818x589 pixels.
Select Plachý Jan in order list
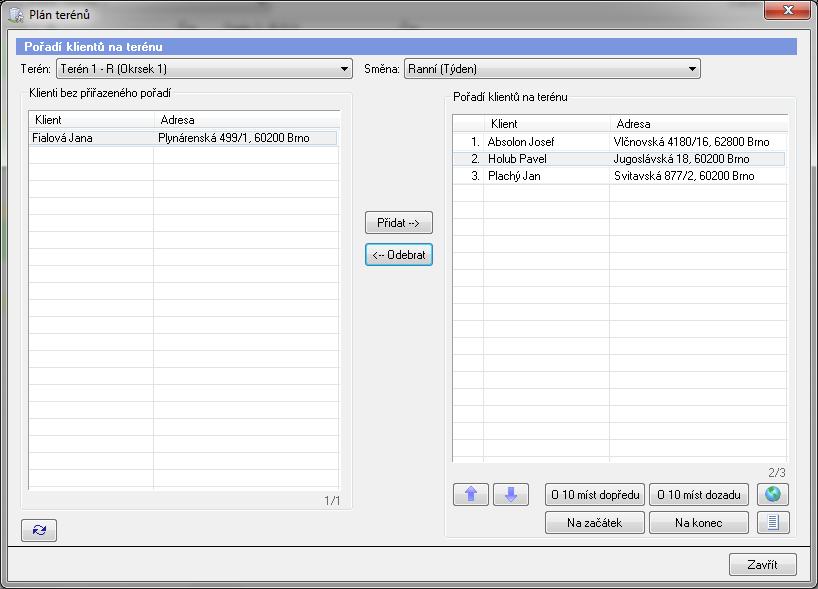click(x=514, y=176)
